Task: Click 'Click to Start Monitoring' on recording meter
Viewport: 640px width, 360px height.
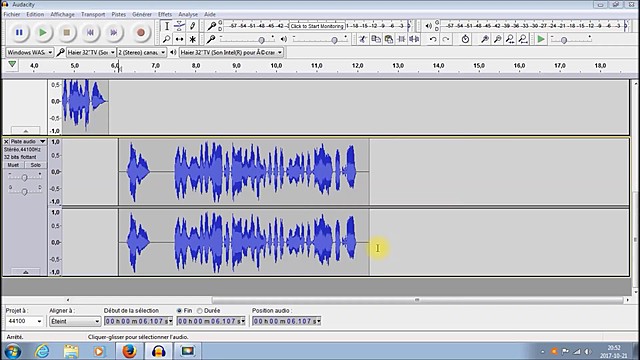Action: coord(317,26)
